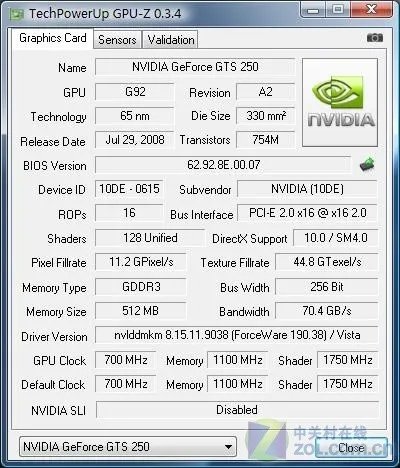The height and width of the screenshot is (468, 400).
Task: Click the Default Clock row Shader 1750 MHz
Action: (x=347, y=384)
